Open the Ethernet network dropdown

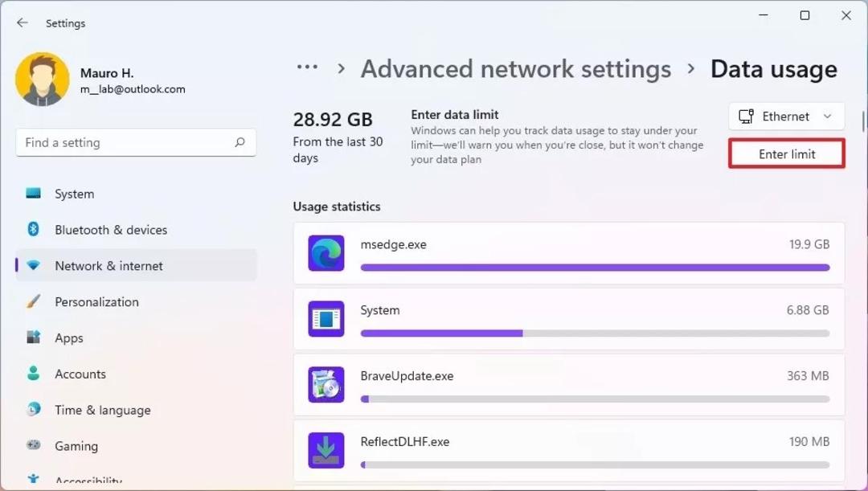(787, 117)
